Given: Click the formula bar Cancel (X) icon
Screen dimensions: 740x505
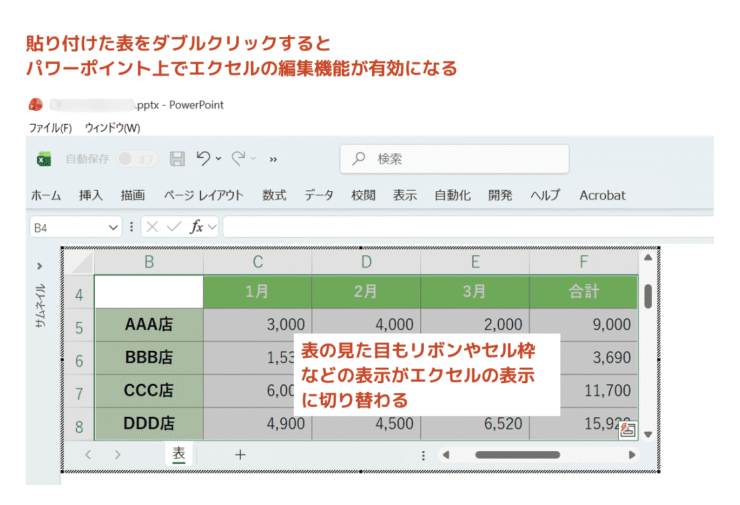Looking at the screenshot, I should pos(152,227).
